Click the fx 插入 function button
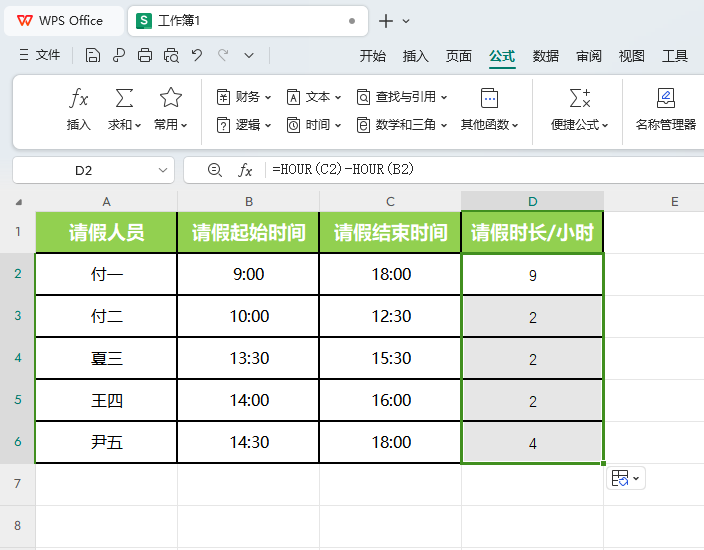 tap(79, 110)
